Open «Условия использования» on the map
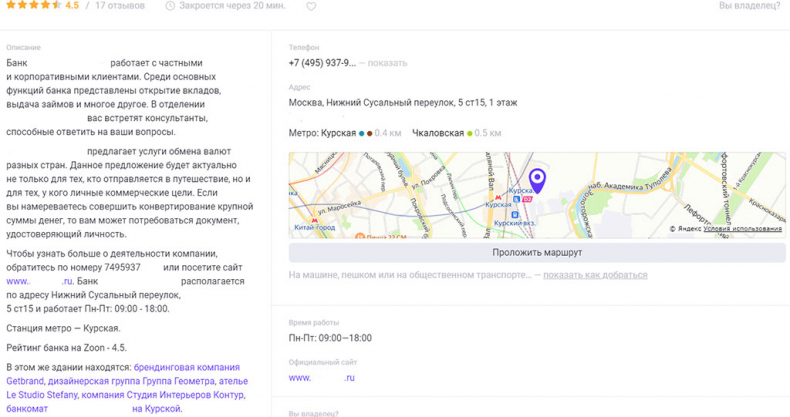790x417 pixels. (743, 229)
